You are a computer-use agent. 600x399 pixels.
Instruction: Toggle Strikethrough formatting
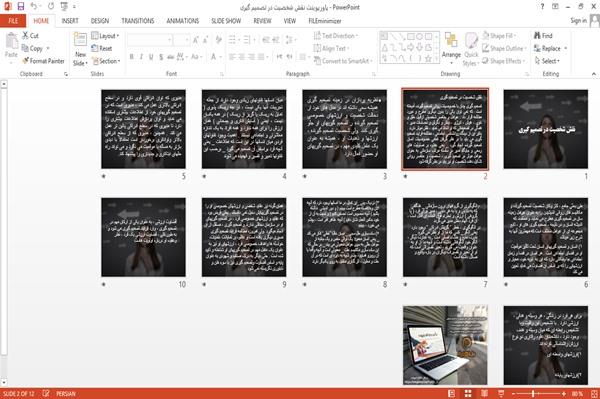pyautogui.click(x=170, y=57)
